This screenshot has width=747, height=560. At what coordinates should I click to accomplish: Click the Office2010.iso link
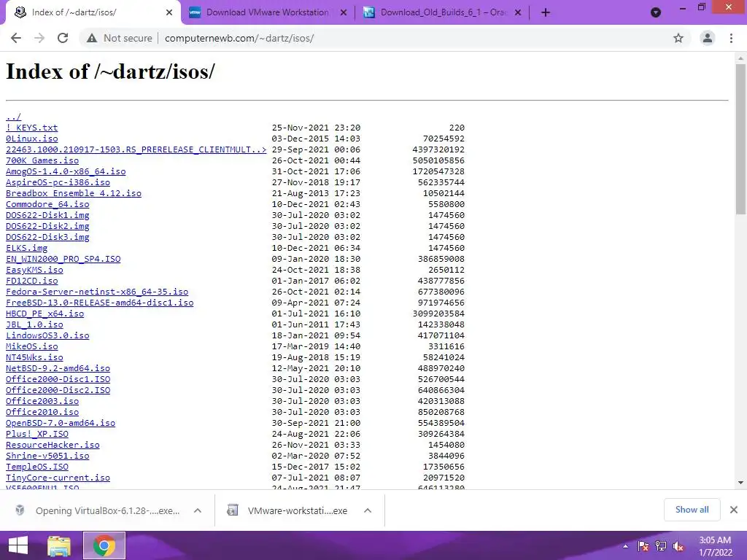coord(42,413)
